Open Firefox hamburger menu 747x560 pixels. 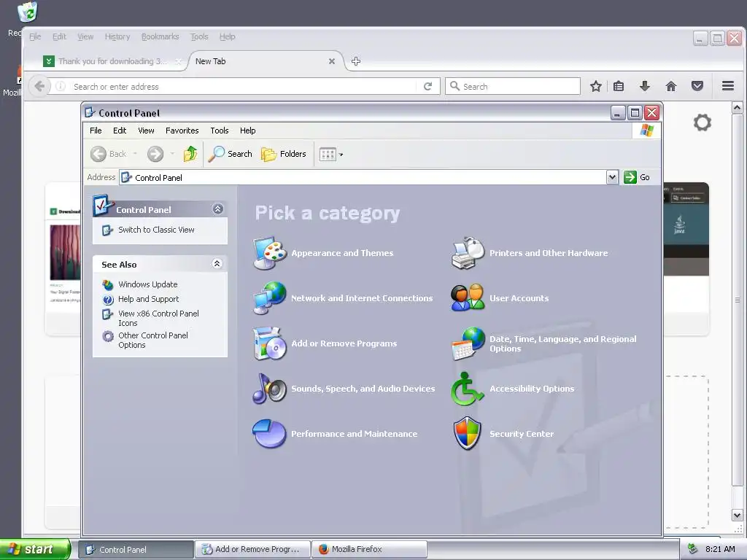(727, 86)
